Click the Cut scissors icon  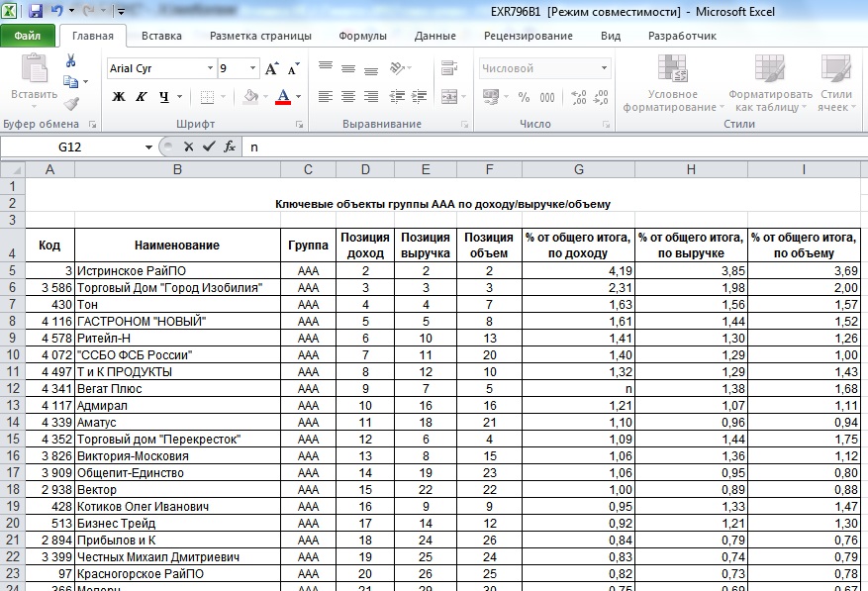71,60
